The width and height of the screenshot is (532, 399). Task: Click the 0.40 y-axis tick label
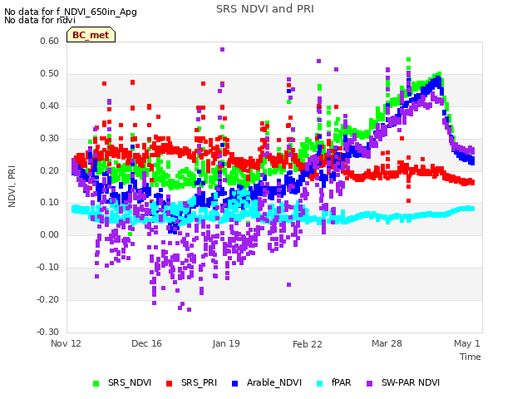click(x=49, y=106)
